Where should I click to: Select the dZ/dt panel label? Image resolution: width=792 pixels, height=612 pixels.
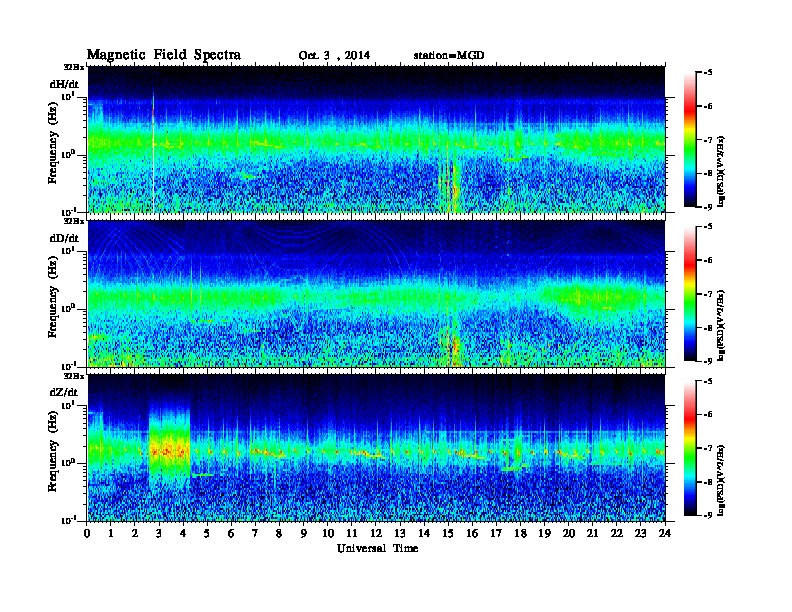pos(64,392)
